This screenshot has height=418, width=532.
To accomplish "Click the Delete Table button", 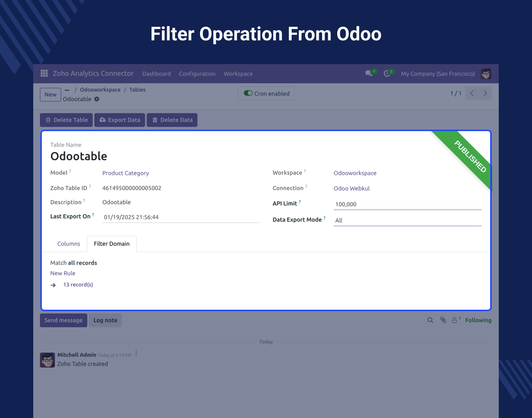I will pyautogui.click(x=66, y=120).
